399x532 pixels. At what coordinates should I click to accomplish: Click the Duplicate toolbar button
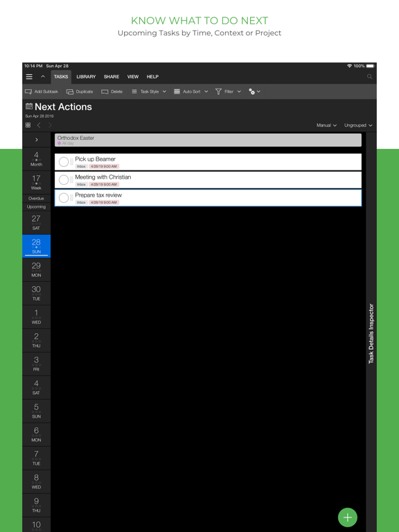tap(80, 91)
